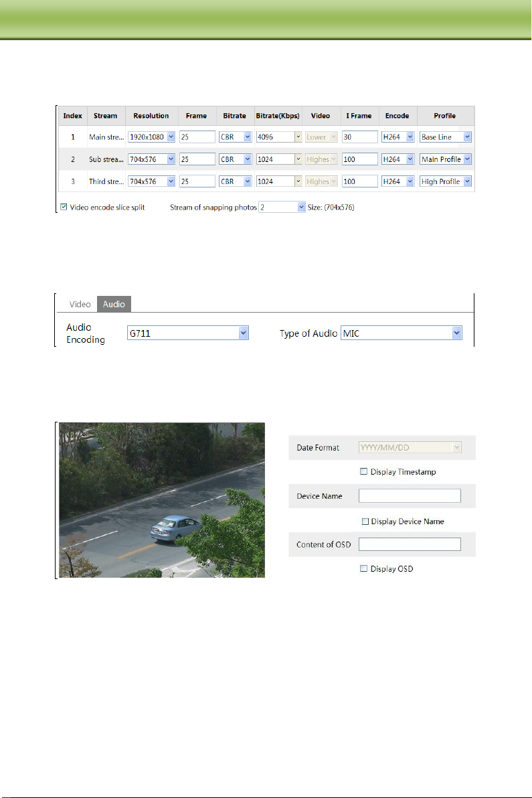Select the Audio tab
The width and height of the screenshot is (532, 798).
(113, 304)
